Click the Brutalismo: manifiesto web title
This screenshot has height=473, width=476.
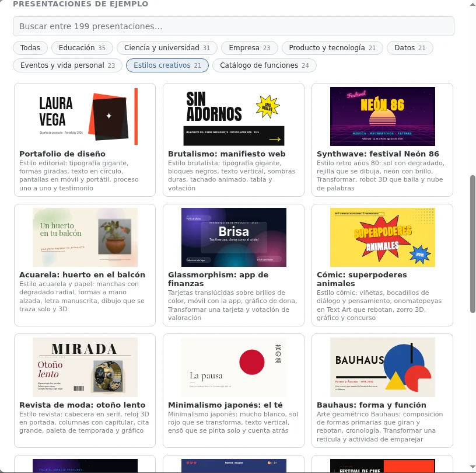click(227, 154)
